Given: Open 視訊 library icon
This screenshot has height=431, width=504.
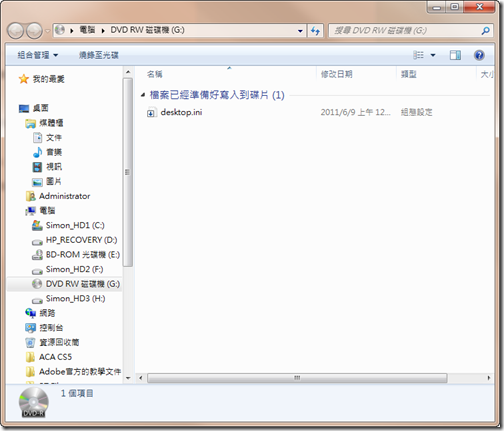Looking at the screenshot, I should [x=37, y=167].
